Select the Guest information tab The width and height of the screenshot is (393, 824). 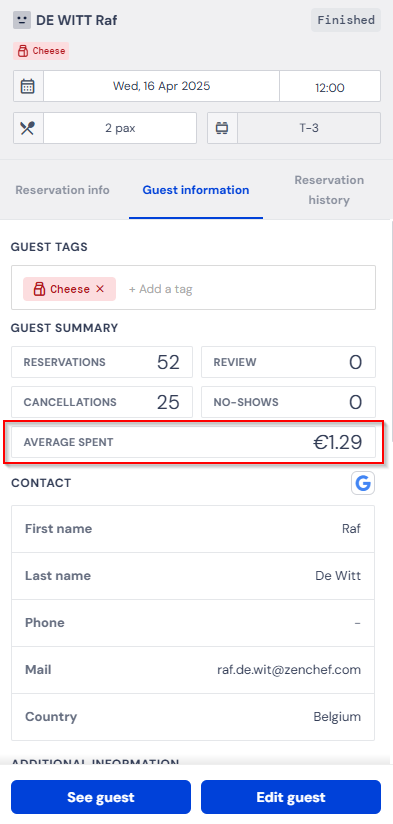[x=196, y=190]
